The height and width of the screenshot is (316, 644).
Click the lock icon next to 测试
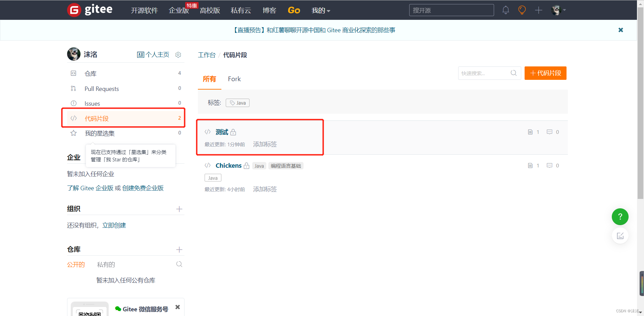click(233, 132)
